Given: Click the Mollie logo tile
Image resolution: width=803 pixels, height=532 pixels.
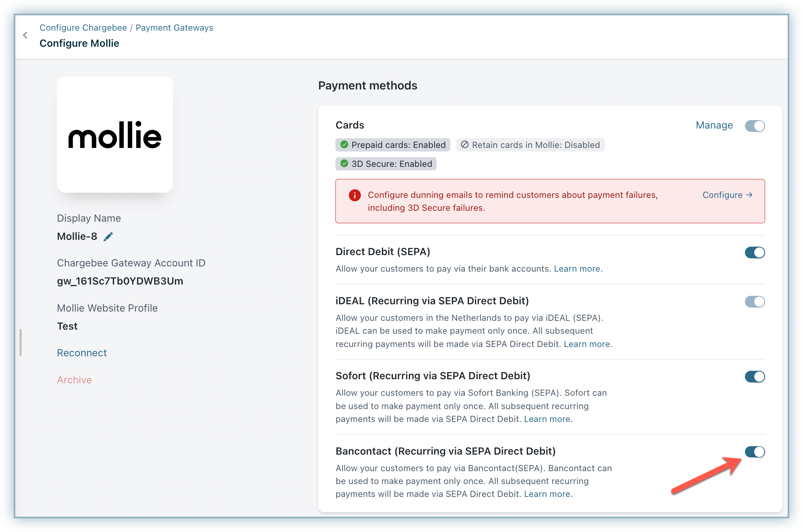Looking at the screenshot, I should pos(115,135).
